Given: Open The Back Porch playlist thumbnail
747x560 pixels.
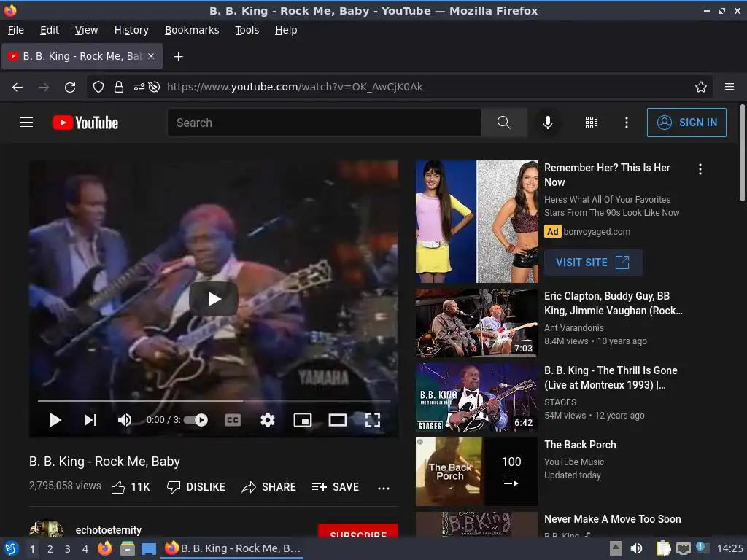Looking at the screenshot, I should (477, 472).
